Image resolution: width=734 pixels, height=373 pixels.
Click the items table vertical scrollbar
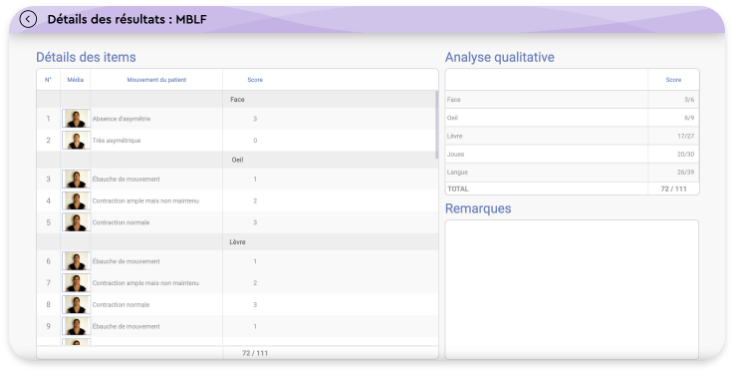(437, 124)
